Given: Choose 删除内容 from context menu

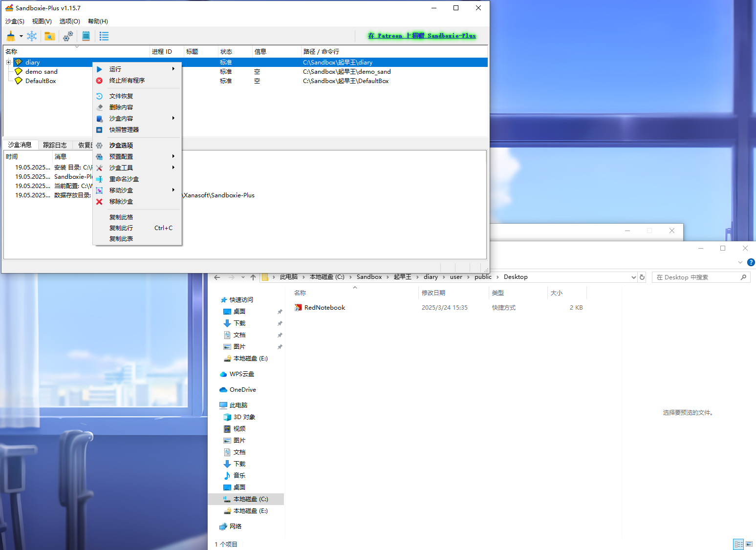Looking at the screenshot, I should [137, 107].
